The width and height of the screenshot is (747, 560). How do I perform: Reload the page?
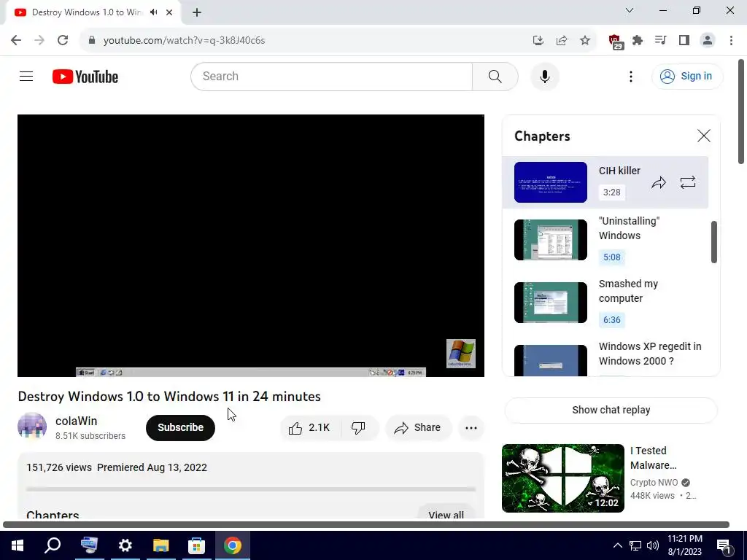(x=63, y=41)
